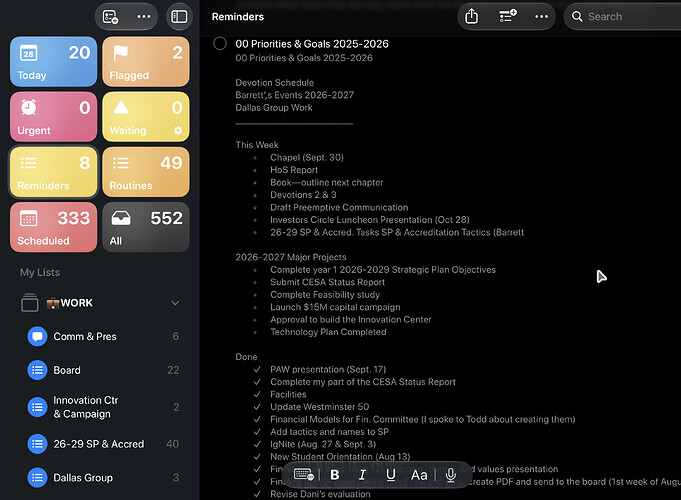The height and width of the screenshot is (500, 681).
Task: Click the Search magnifier icon
Action: point(577,17)
